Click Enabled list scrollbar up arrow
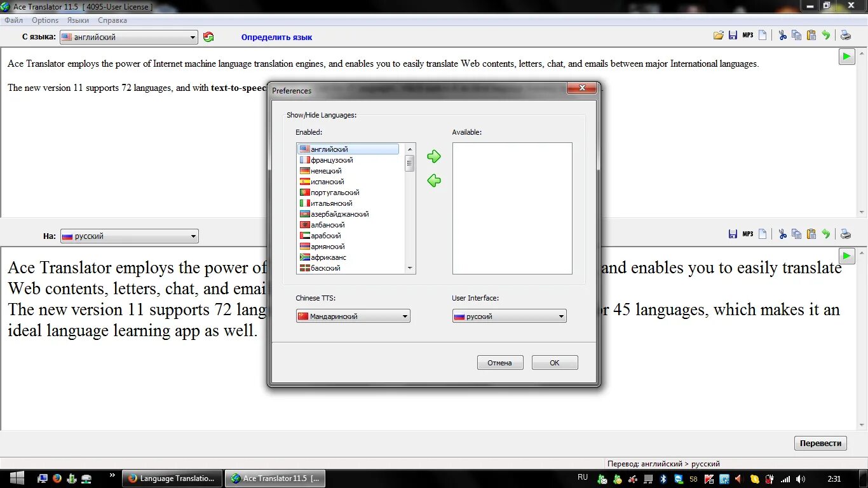The height and width of the screenshot is (488, 868). [x=410, y=149]
